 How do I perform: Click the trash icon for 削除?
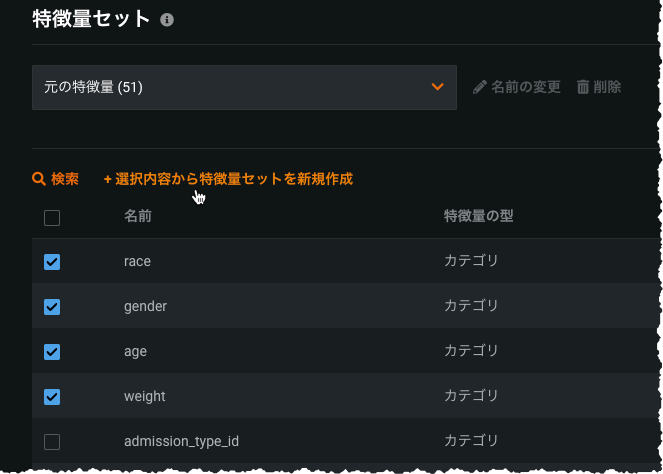(583, 87)
